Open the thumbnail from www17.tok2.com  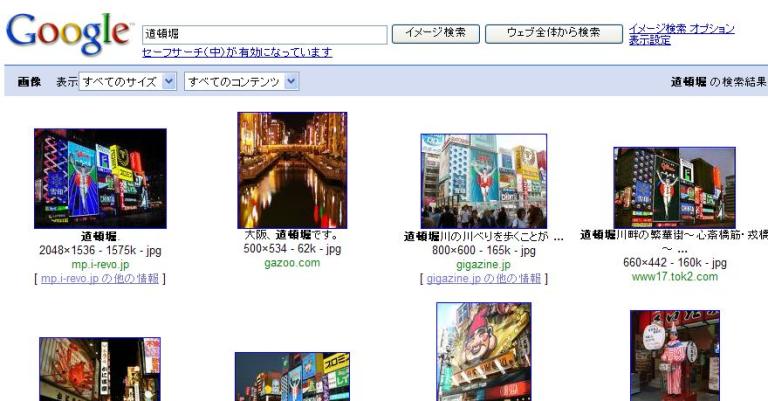pos(674,188)
